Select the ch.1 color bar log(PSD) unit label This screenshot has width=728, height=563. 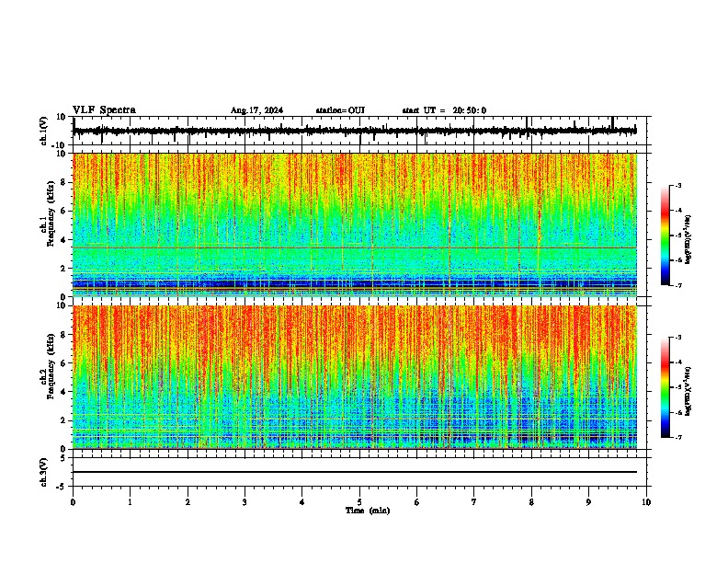click(x=688, y=239)
